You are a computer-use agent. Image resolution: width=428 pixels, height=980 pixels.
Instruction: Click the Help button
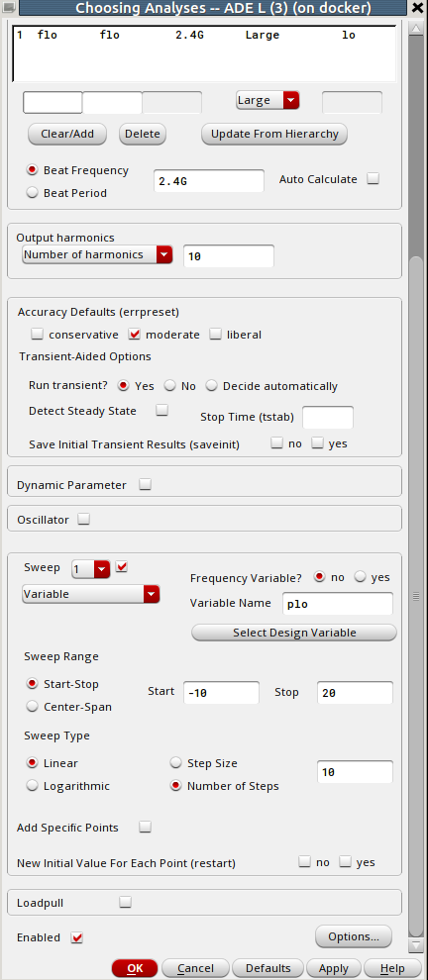click(x=392, y=968)
